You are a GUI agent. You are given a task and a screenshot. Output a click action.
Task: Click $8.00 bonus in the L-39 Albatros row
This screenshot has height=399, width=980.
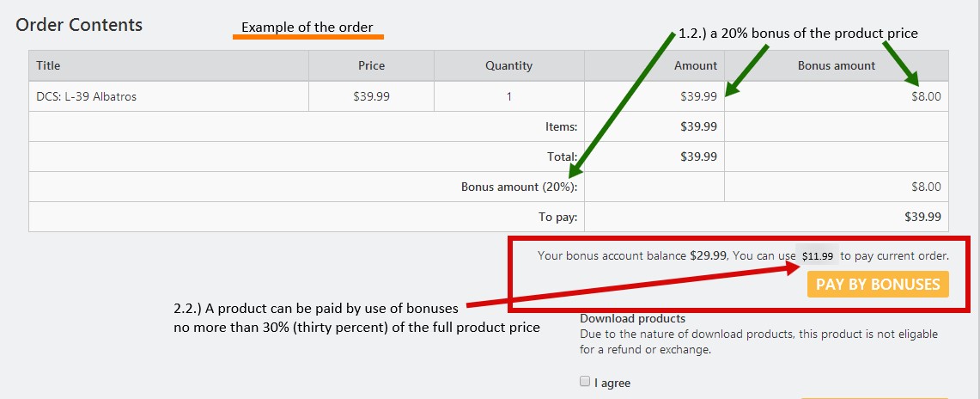(x=926, y=96)
